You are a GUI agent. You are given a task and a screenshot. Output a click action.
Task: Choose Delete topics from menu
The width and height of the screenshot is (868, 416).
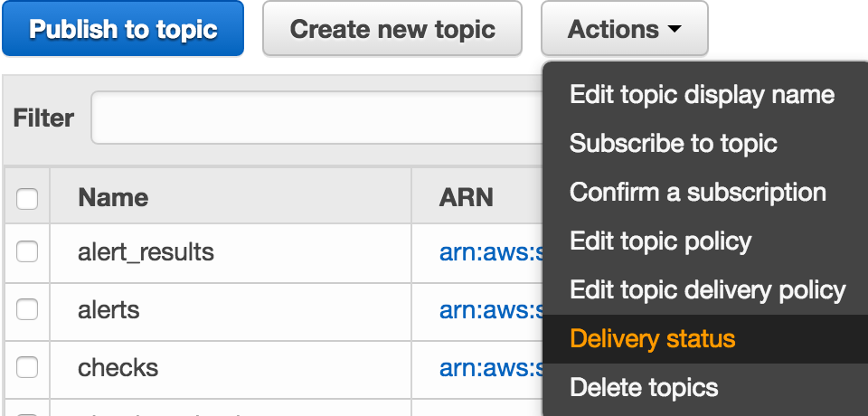[644, 388]
